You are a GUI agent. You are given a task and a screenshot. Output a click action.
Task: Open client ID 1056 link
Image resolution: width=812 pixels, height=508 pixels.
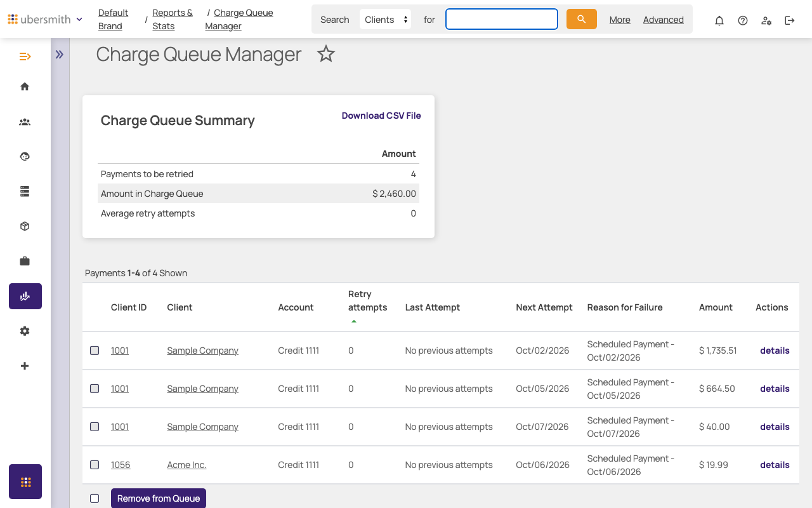click(121, 465)
